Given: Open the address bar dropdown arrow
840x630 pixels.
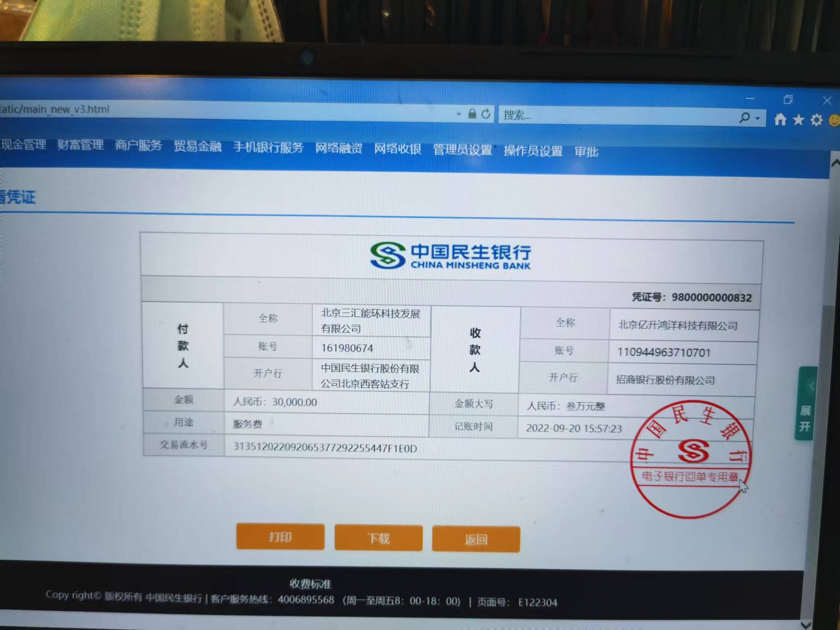Looking at the screenshot, I should (459, 114).
